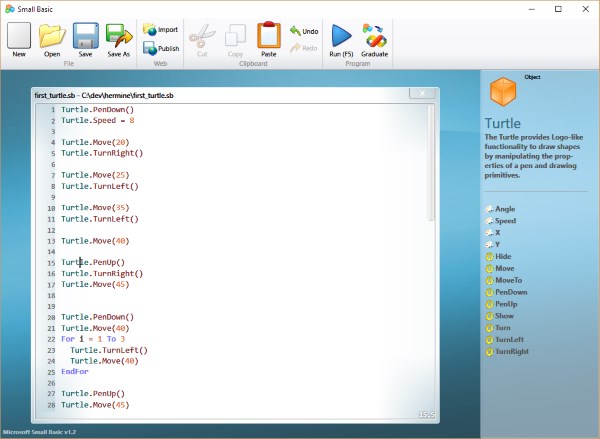Click line 27 'Turtle.PenUp()'
600x439 pixels.
pos(93,393)
